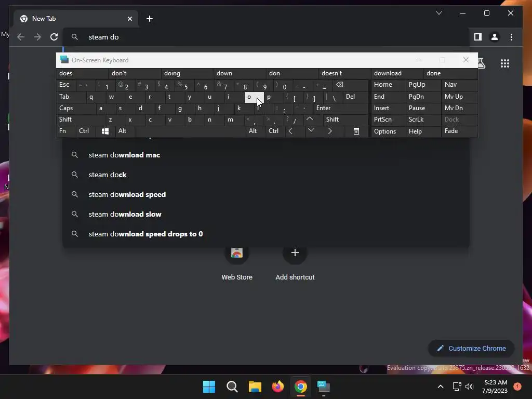Click the Chrome back arrow
Viewport: 532px width, 399px height.
pos(21,37)
